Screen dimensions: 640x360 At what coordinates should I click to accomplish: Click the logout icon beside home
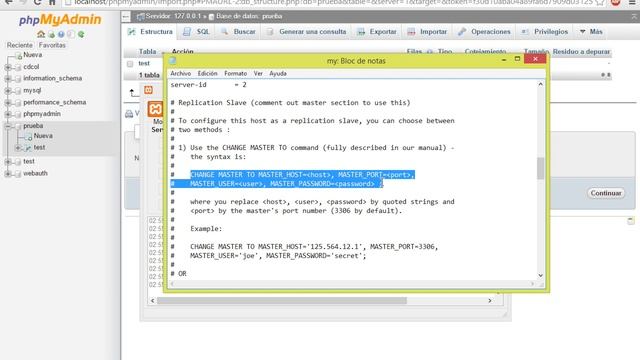click(51, 34)
